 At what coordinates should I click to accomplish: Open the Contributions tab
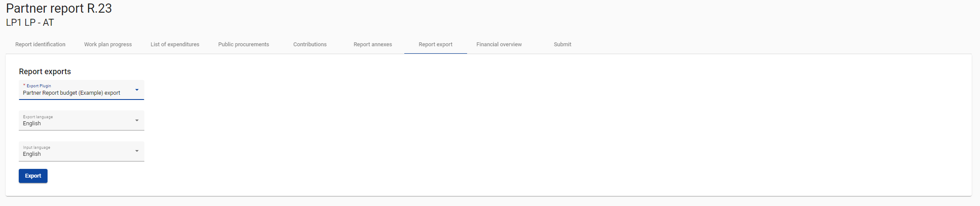point(310,45)
